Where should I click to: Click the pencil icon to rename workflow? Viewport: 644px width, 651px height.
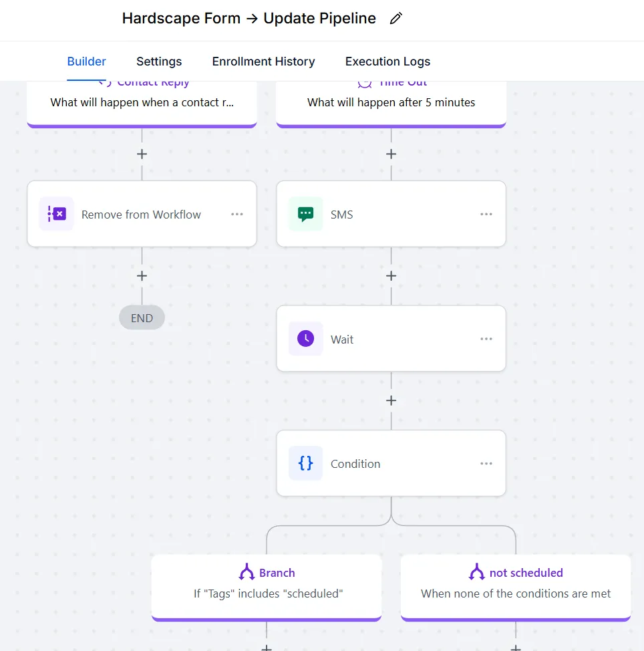point(396,19)
